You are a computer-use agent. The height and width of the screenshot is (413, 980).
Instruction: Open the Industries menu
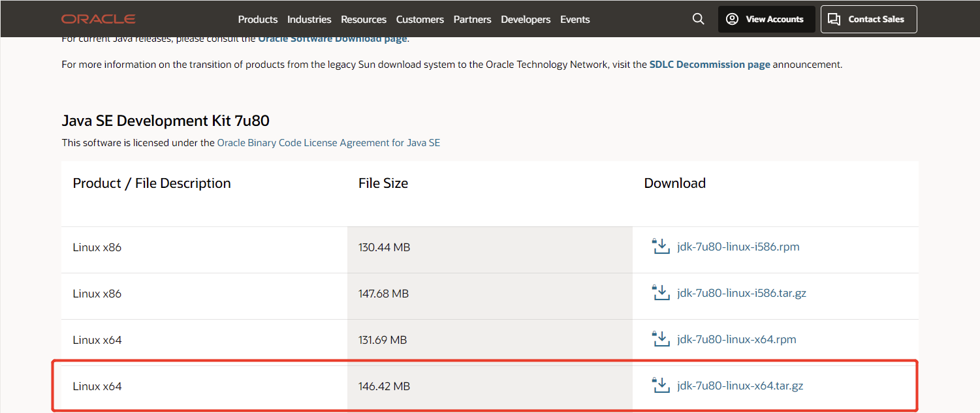point(309,20)
